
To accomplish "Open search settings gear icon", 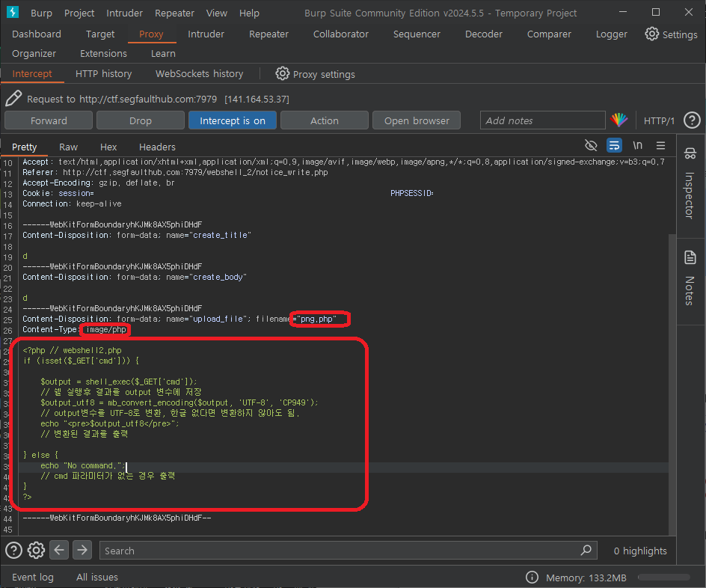I will point(36,550).
